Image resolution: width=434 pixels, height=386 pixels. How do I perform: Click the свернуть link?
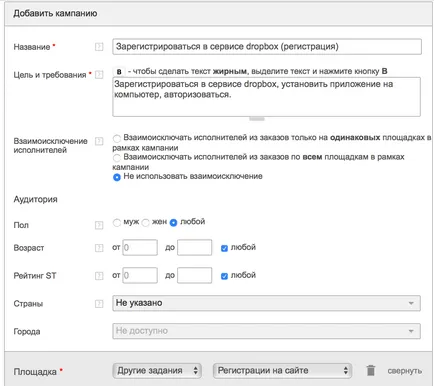pos(405,371)
